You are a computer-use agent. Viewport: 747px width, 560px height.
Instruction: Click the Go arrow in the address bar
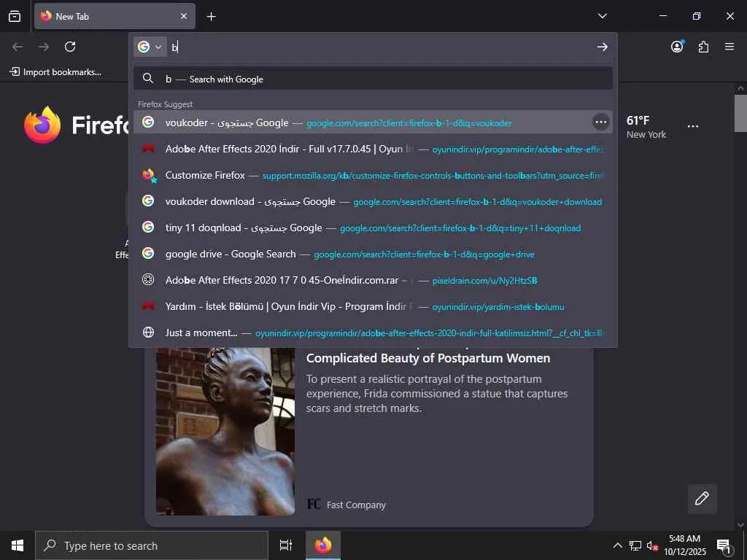(602, 47)
